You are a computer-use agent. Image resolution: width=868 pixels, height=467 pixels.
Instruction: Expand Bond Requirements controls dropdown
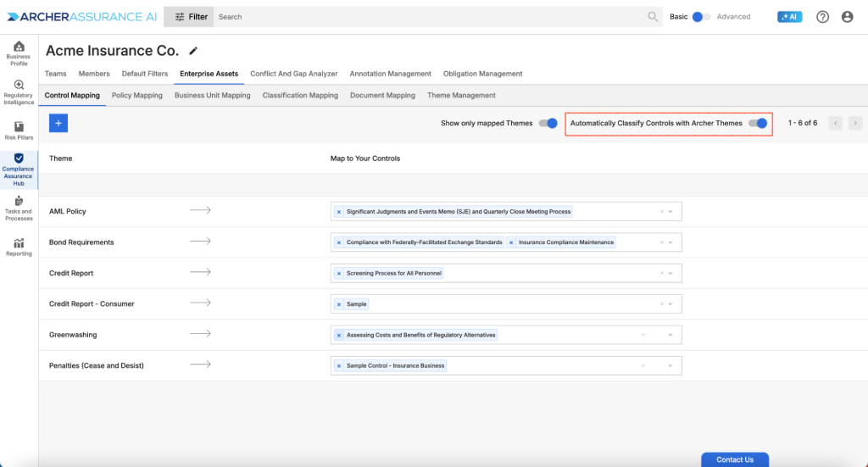click(670, 242)
